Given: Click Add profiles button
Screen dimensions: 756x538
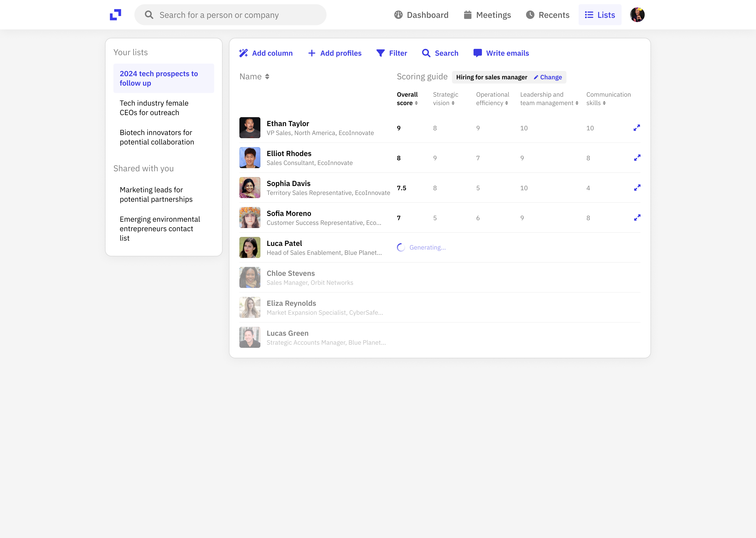Looking at the screenshot, I should pos(335,53).
